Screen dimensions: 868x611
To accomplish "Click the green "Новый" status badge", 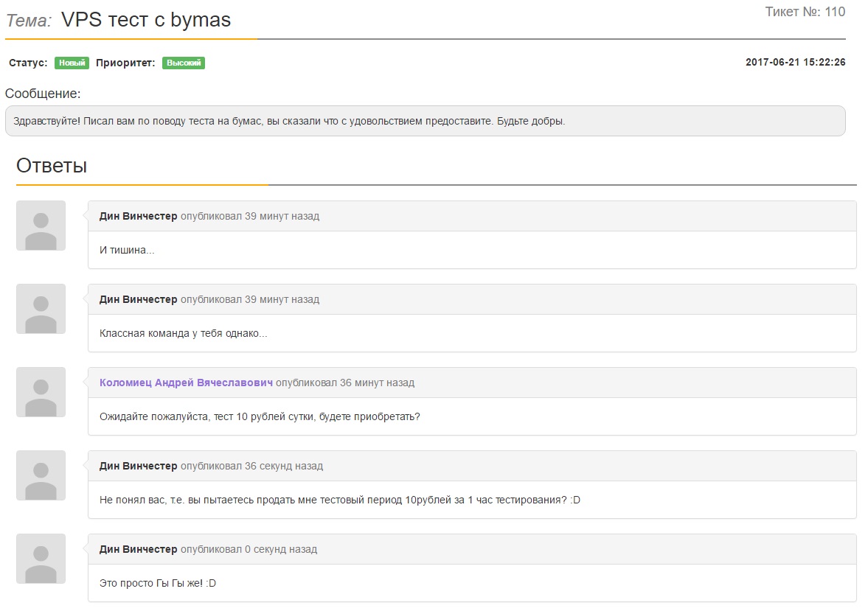I will tap(72, 63).
